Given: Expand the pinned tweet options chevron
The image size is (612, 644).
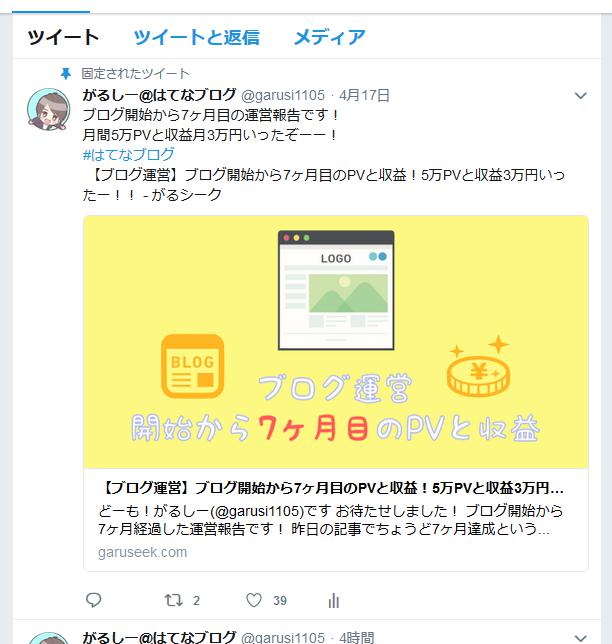Looking at the screenshot, I should (580, 96).
